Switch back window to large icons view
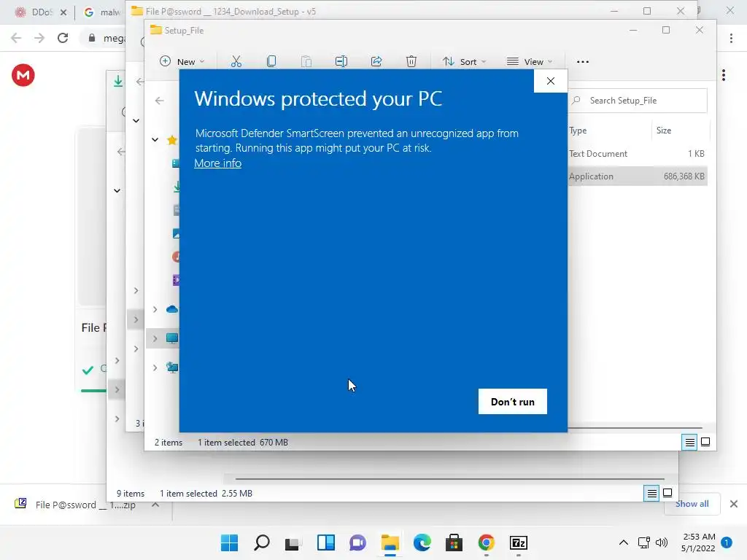The image size is (747, 560). click(x=667, y=494)
